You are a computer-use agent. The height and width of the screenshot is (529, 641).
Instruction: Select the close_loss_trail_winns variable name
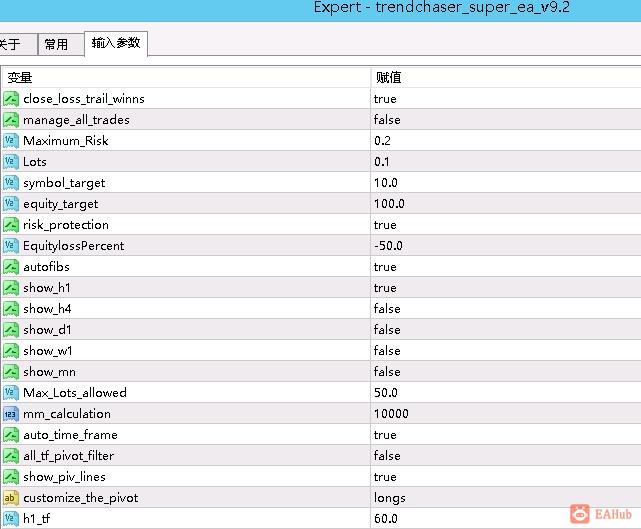click(x=84, y=99)
